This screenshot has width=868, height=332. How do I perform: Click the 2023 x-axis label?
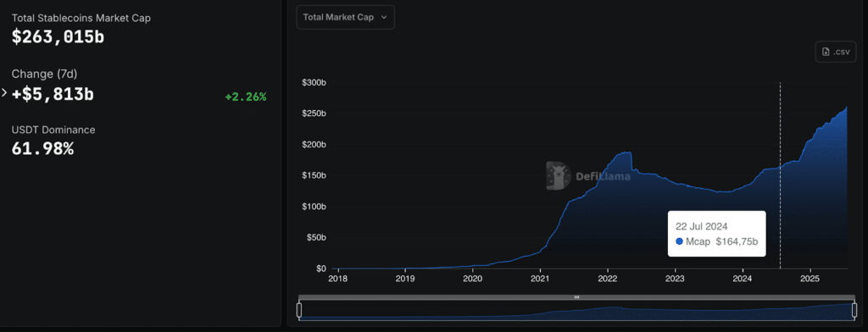(676, 279)
